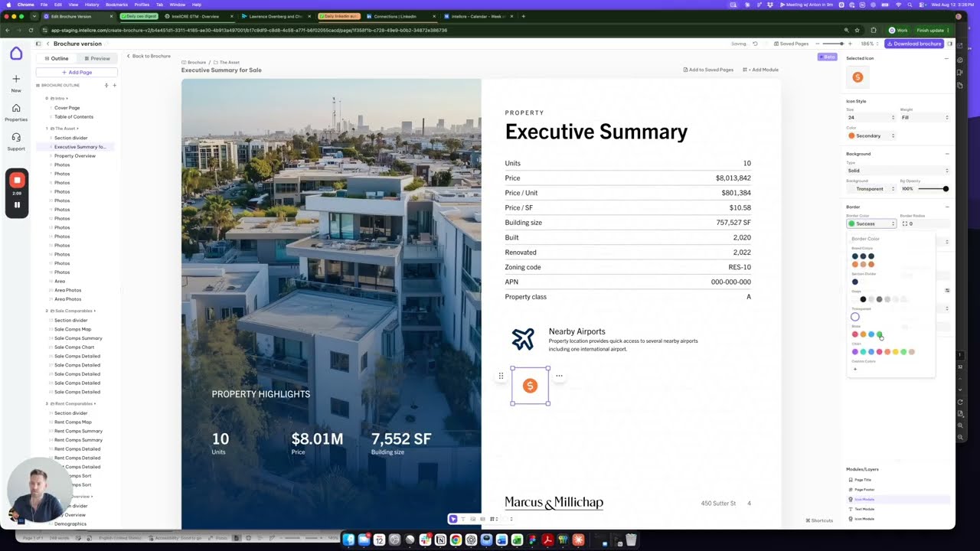
Task: Adjust the Bg Opacity slider
Action: pos(933,189)
